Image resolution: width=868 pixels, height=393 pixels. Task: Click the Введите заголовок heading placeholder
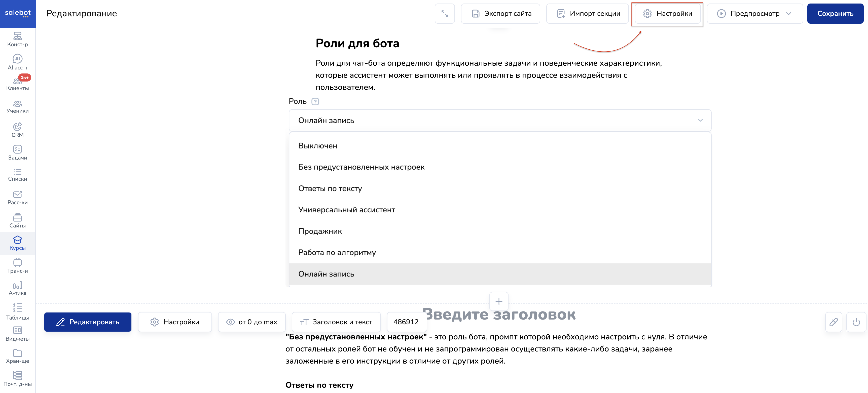(x=499, y=315)
